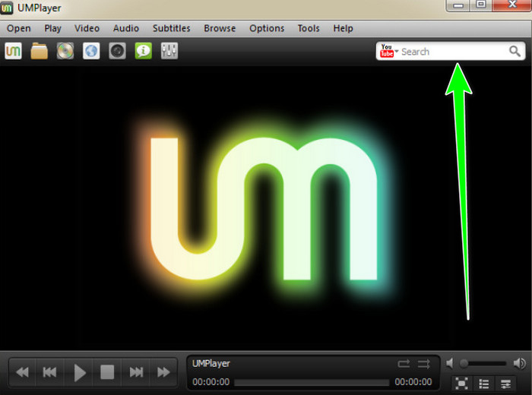This screenshot has height=395, width=532.
Task: Click the fast forward button
Action: [163, 372]
